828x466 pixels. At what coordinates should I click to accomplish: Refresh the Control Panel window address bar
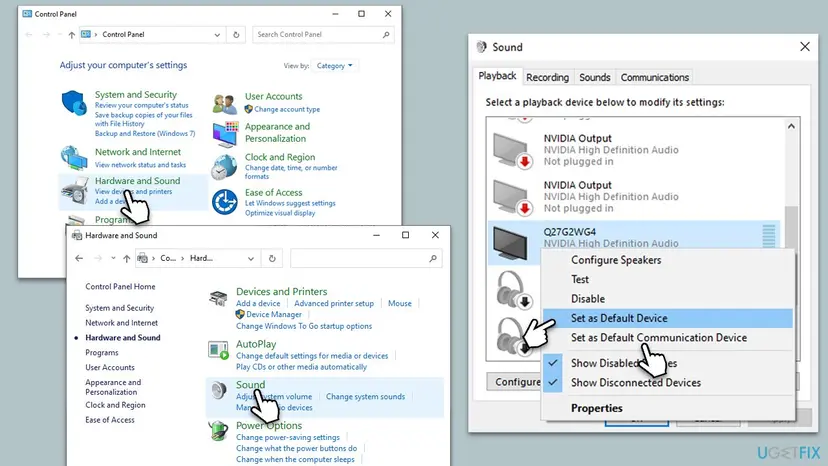pyautogui.click(x=236, y=35)
